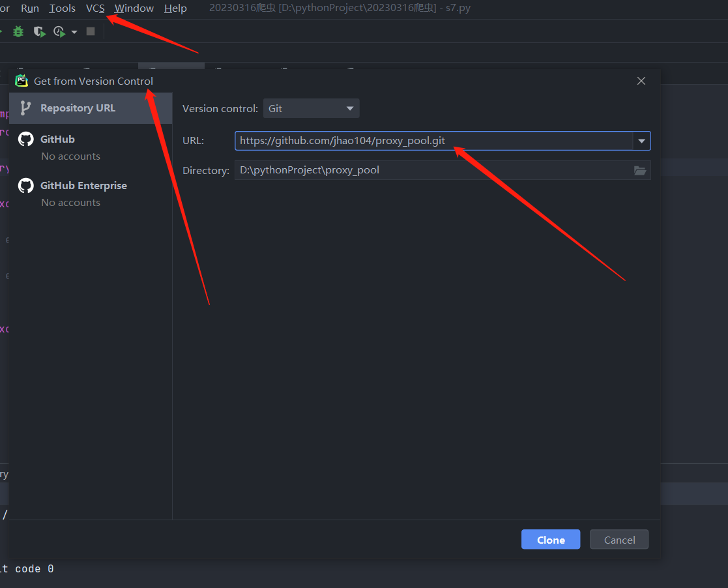This screenshot has height=588, width=728.
Task: Open the Version control Git dropdown
Action: (311, 108)
